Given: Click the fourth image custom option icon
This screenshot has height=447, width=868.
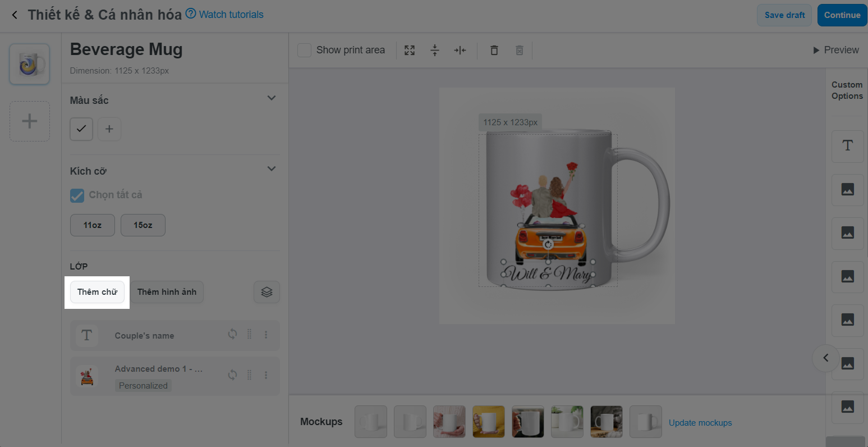Looking at the screenshot, I should pyautogui.click(x=847, y=320).
